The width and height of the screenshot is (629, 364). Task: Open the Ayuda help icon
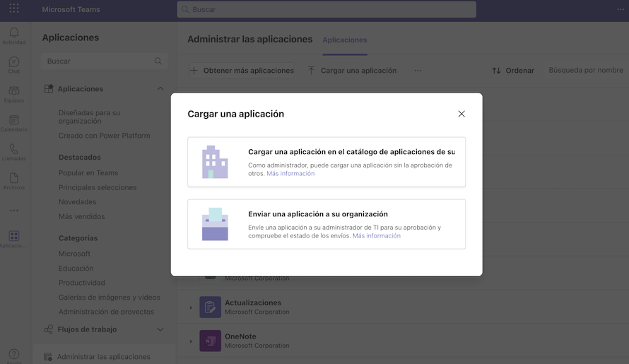tap(14, 355)
